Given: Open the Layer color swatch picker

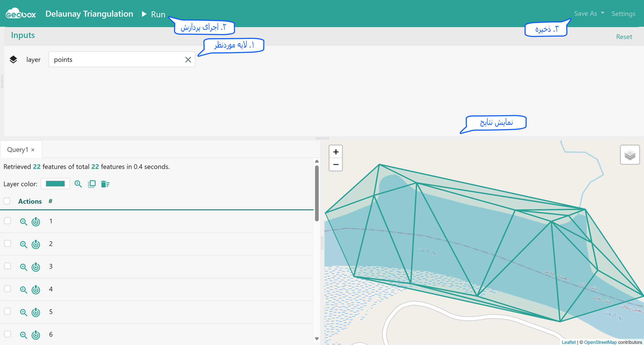Looking at the screenshot, I should click(x=55, y=184).
